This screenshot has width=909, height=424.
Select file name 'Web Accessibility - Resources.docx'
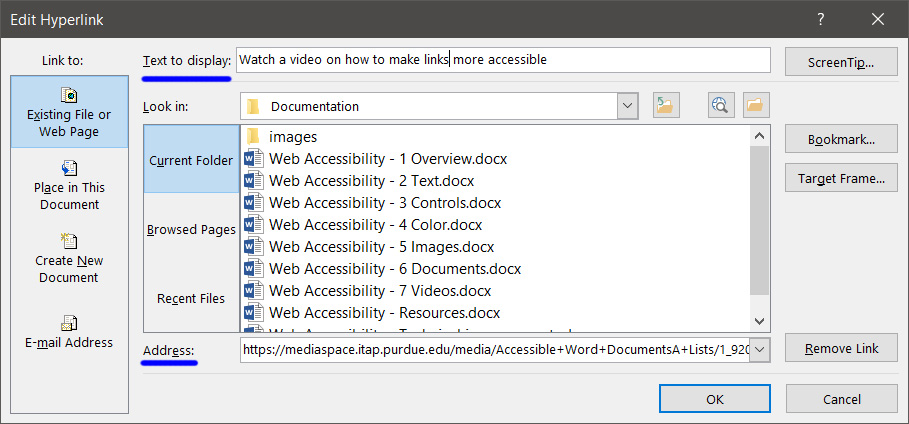[x=384, y=313]
